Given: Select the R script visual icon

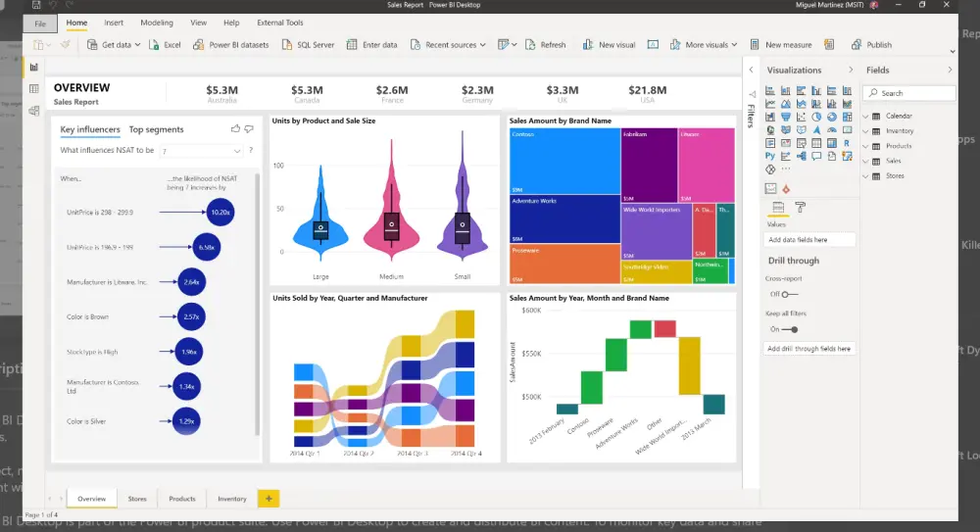Looking at the screenshot, I should [847, 143].
